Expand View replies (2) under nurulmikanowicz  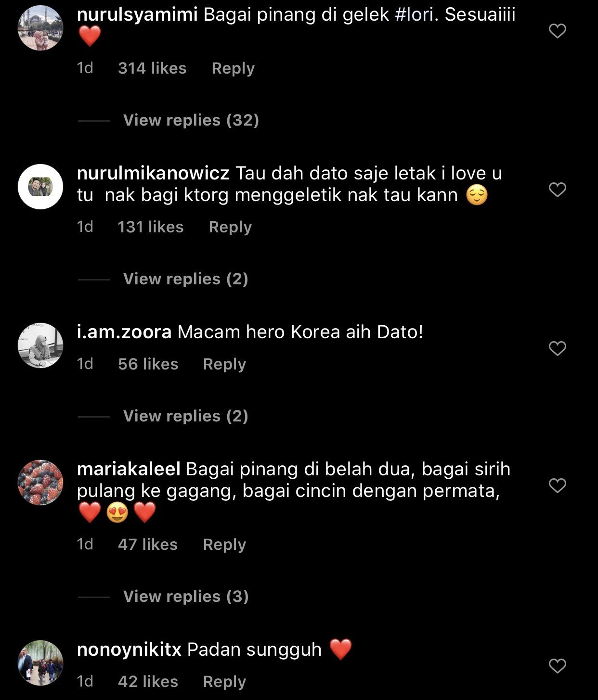tap(186, 279)
